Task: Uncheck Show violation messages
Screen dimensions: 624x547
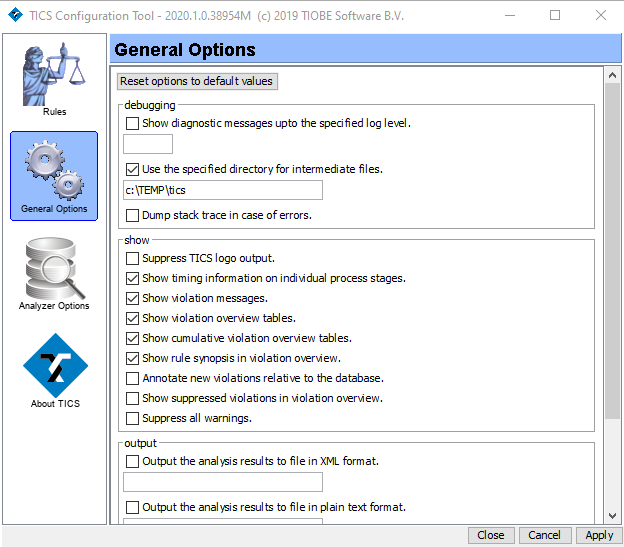Action: 133,298
